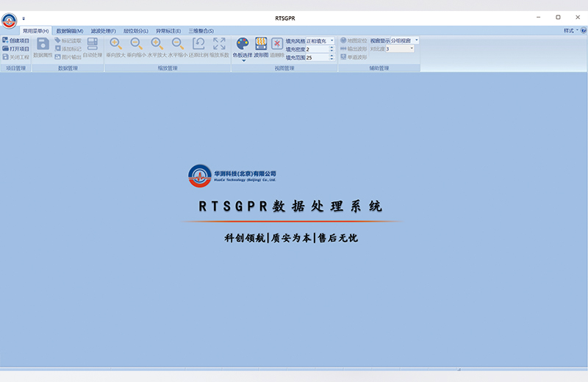Open the 样式 style menu
Viewport: 588px width, 382px height.
point(570,31)
